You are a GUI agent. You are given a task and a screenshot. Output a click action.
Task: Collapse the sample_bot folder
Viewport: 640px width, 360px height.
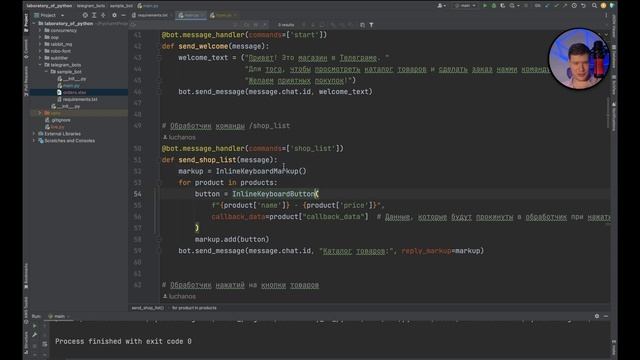[x=47, y=71]
